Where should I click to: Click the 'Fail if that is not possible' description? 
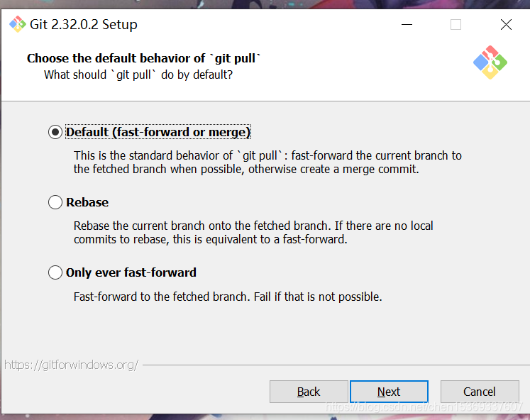tap(228, 297)
